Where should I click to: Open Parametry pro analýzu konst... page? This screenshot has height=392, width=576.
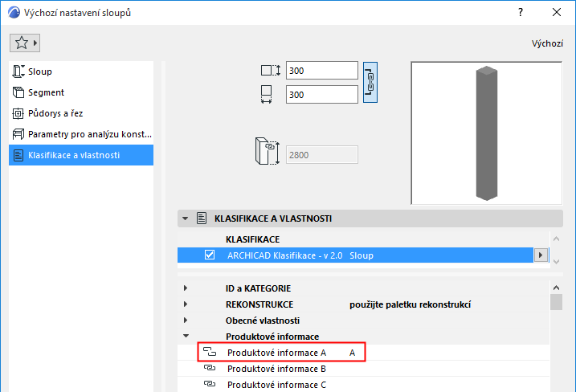pyautogui.click(x=81, y=134)
